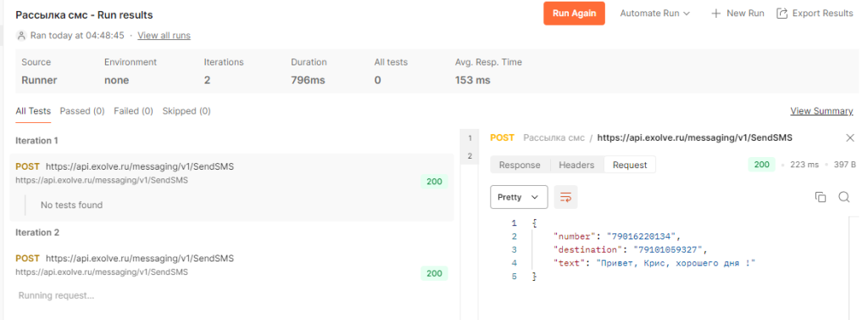Click the 'number' value 79016220134
868x320 pixels.
click(641, 236)
